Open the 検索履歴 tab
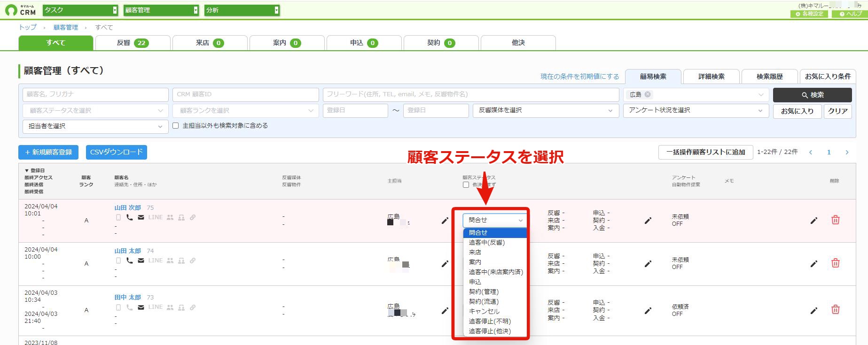Screen dimensions: 868x345 pos(769,77)
